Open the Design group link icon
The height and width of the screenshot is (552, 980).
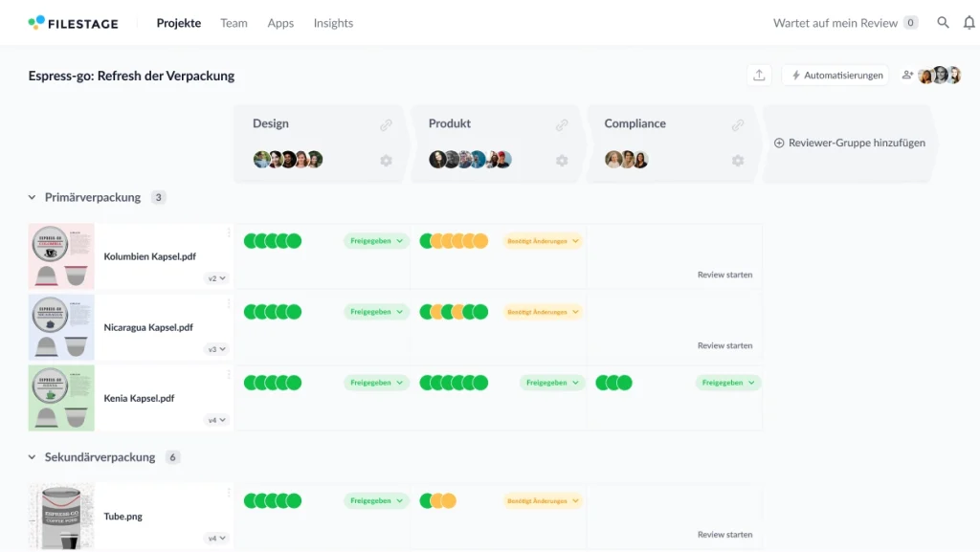pyautogui.click(x=387, y=124)
